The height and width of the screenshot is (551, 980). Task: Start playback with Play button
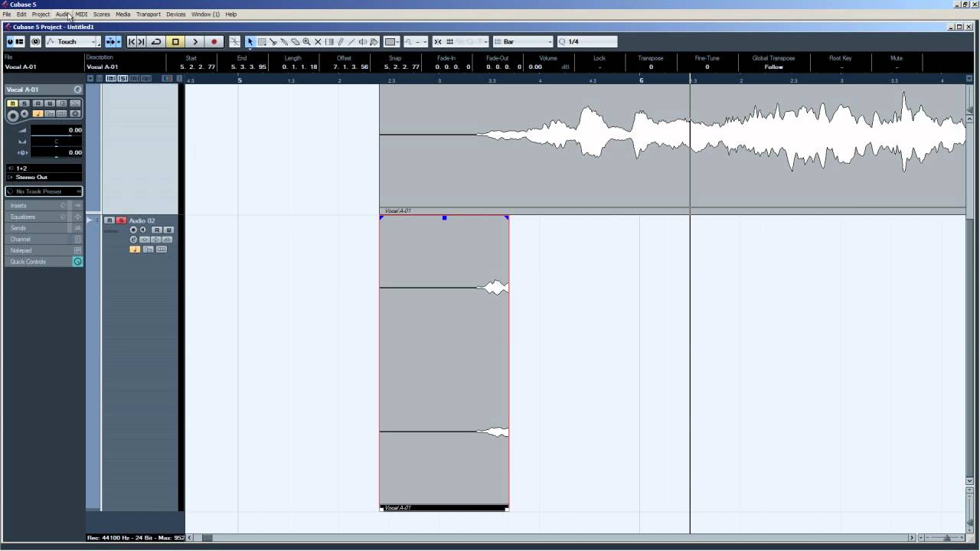(194, 41)
